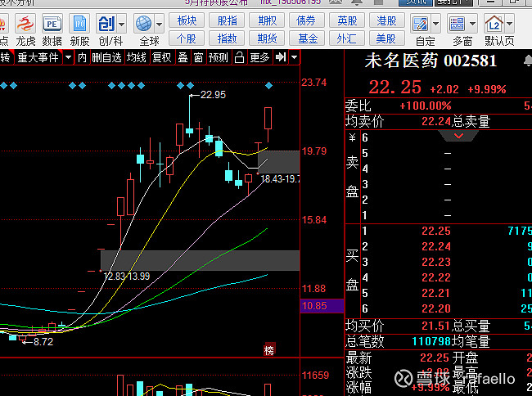Screen dimensions: 532x396
Task: Click the 18.43-19.7 gap zone label
Action: (280, 178)
